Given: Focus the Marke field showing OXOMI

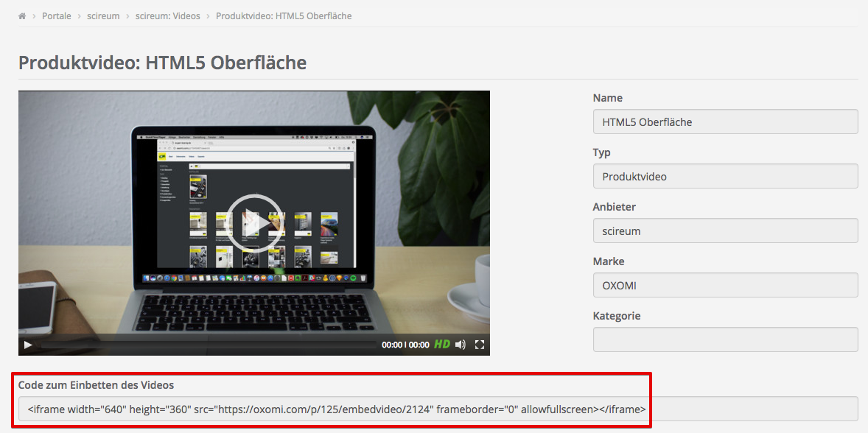Looking at the screenshot, I should tap(725, 286).
